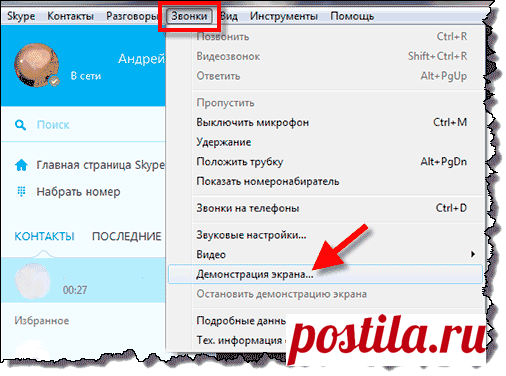The width and height of the screenshot is (506, 376).
Task: Click the Избранное section header
Action: [x=42, y=321]
